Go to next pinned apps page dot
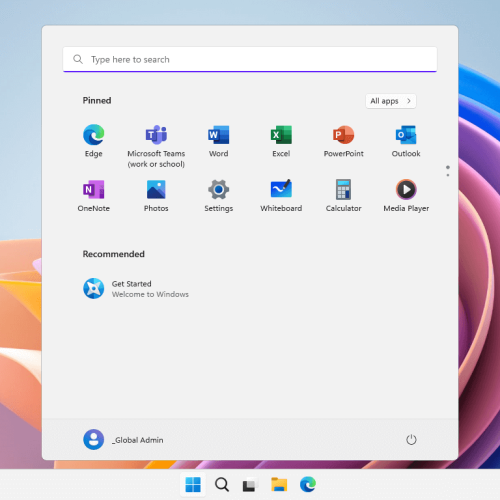 (x=448, y=175)
